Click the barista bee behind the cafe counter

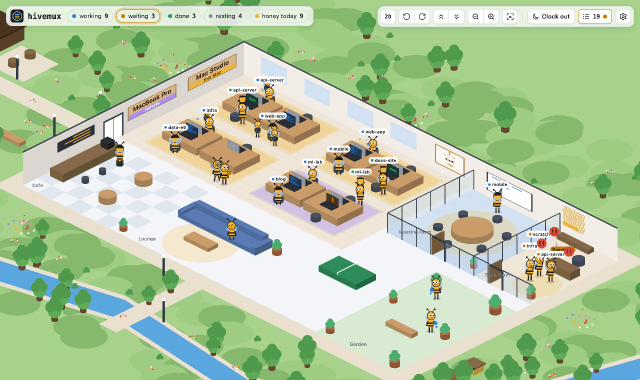pos(119,154)
